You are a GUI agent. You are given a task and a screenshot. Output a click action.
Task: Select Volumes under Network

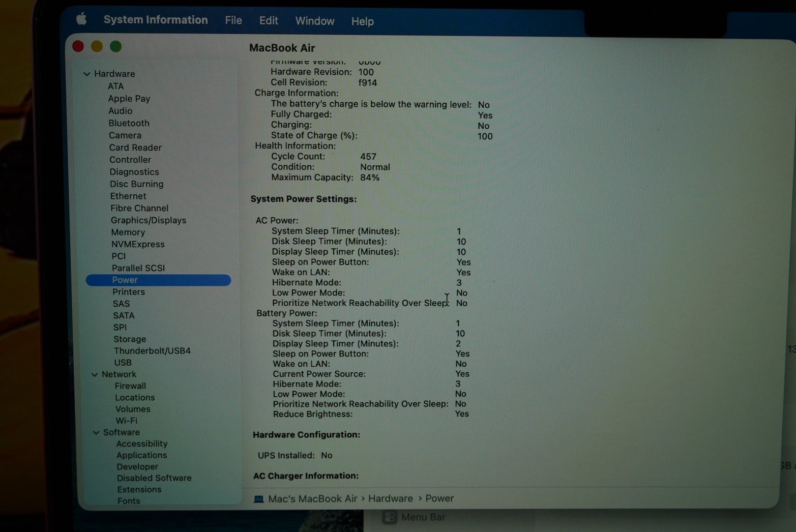(133, 409)
